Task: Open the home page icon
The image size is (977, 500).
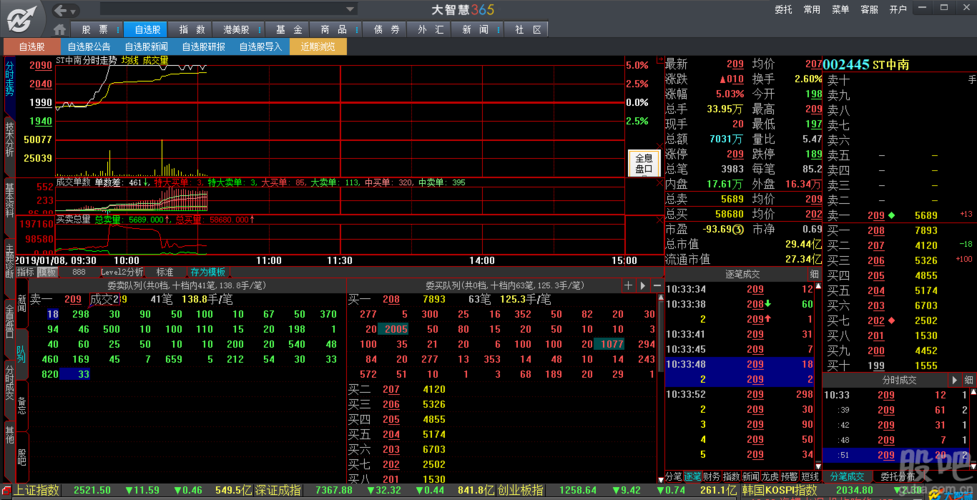Action: coord(60,29)
